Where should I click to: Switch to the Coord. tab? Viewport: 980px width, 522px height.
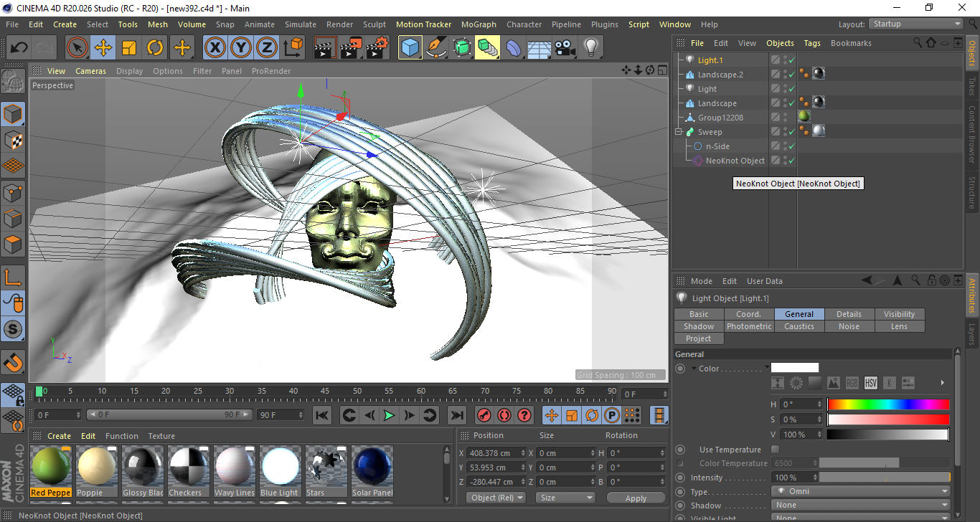tap(748, 314)
